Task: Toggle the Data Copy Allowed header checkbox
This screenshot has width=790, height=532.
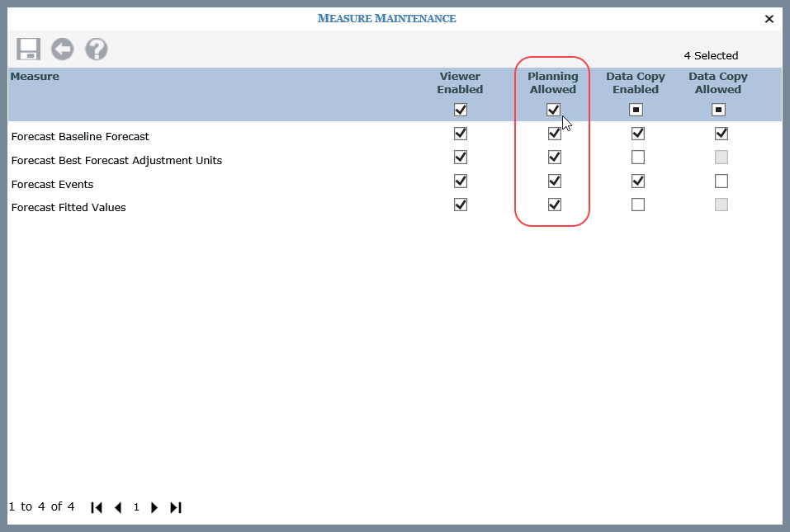Action: pos(718,110)
